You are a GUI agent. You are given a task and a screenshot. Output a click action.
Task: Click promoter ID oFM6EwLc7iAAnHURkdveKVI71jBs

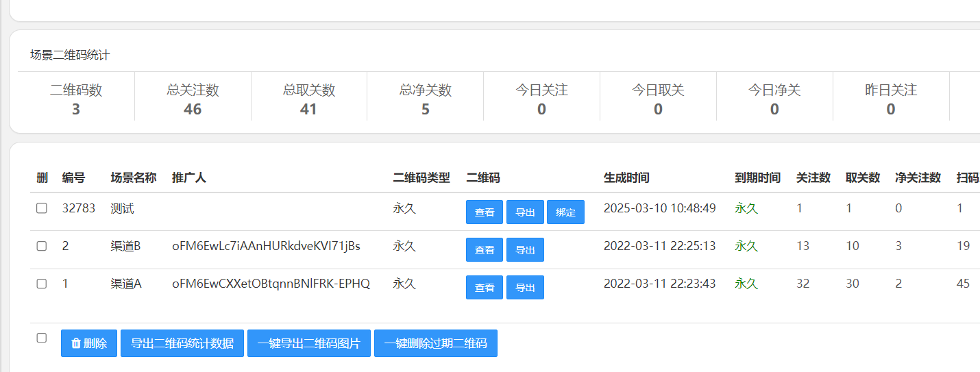[x=266, y=246]
